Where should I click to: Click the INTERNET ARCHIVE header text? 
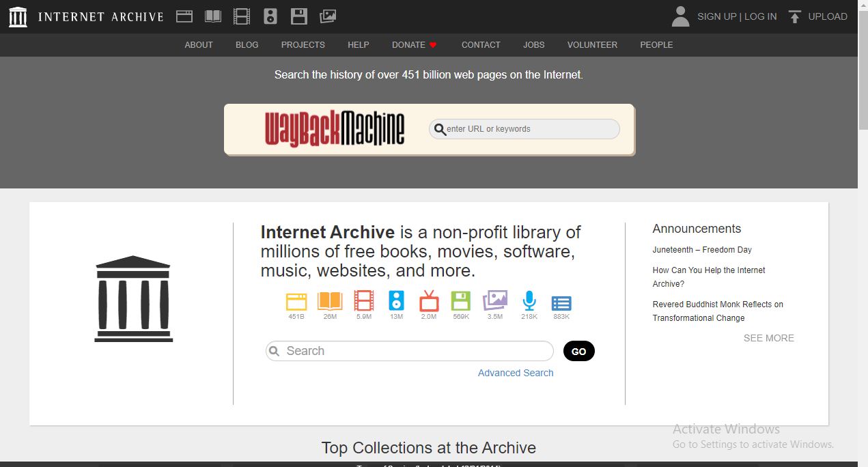pyautogui.click(x=101, y=16)
